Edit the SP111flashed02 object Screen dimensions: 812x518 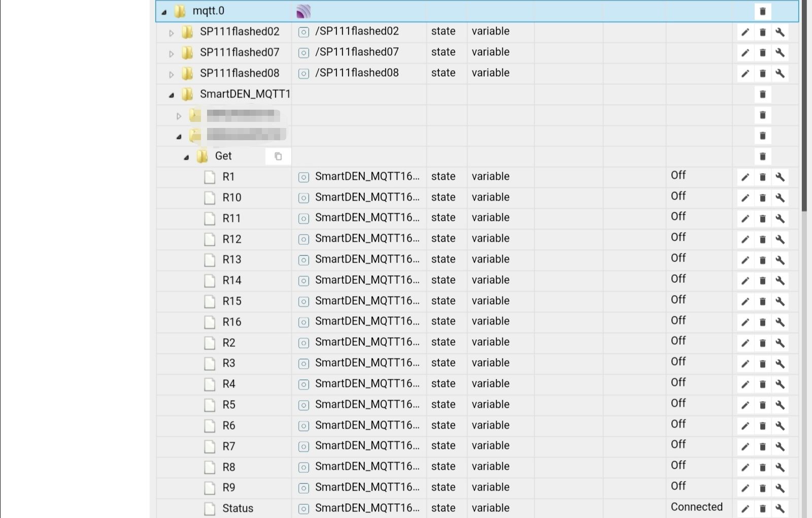pyautogui.click(x=745, y=32)
